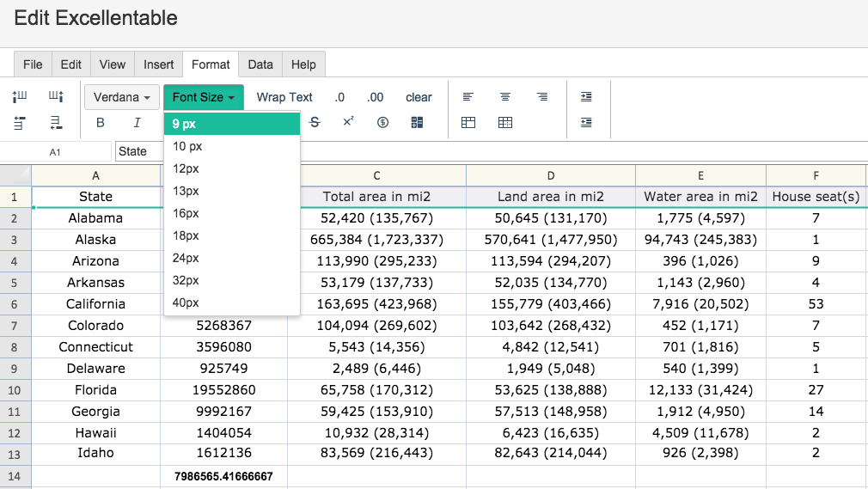Apply strikethrough to the text
The image size is (868, 489).
[315, 123]
